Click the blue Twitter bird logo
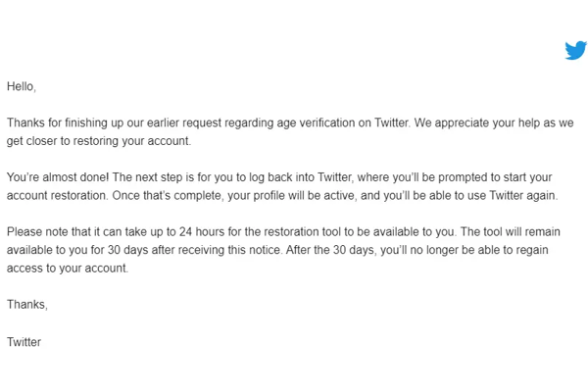The height and width of the screenshot is (392, 588). [x=575, y=50]
